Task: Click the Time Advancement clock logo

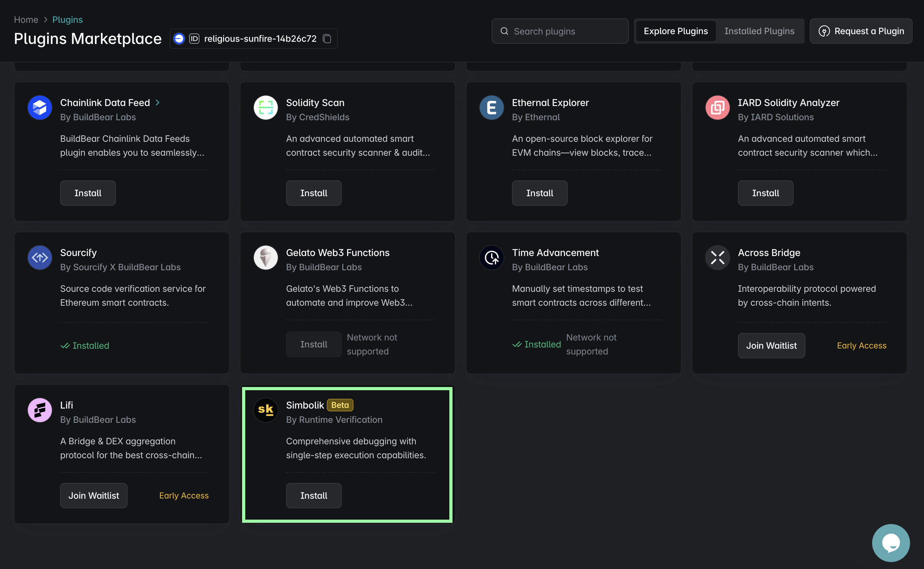Action: 491,258
